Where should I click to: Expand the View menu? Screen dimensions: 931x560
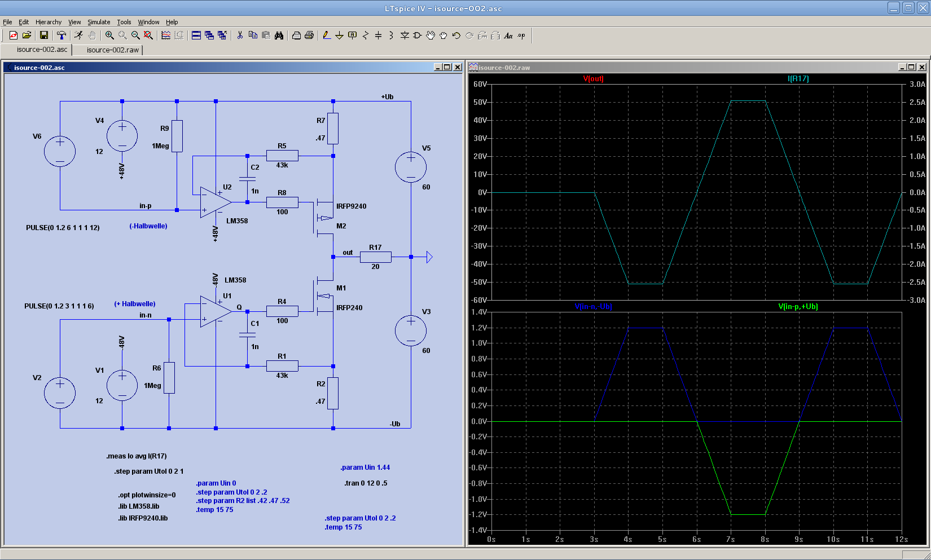tap(74, 22)
